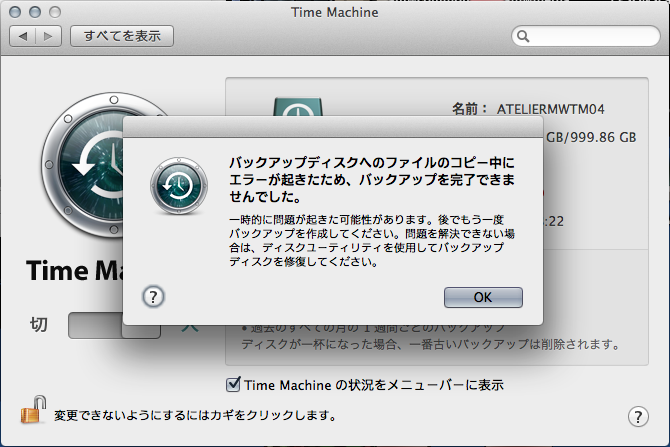Screen dimensions: 670x447
Task: Uncheck Time Machine の状況をメニューバーに表示
Action: [234, 384]
